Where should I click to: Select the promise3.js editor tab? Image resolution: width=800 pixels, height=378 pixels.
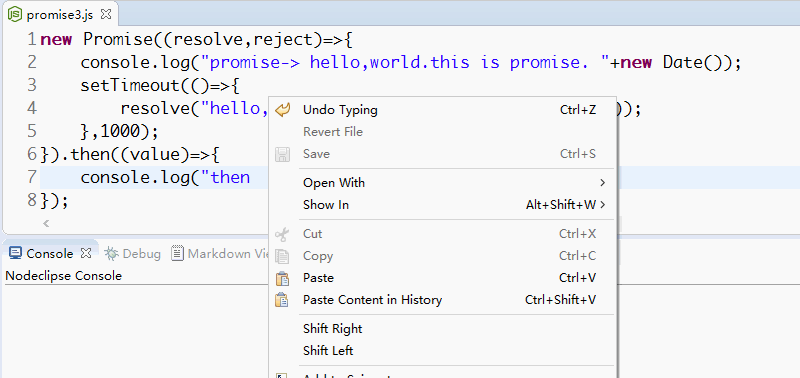60,14
